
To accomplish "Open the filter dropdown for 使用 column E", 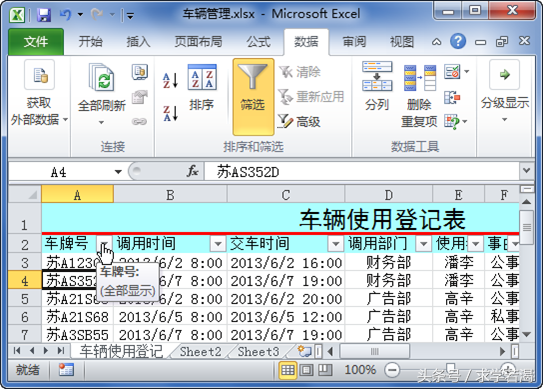I will click(x=476, y=244).
